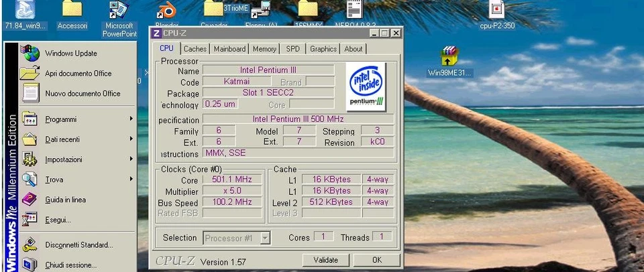This screenshot has height=272, width=644.
Task: Expand the Dati recenti submenu arrow
Action: [131, 139]
